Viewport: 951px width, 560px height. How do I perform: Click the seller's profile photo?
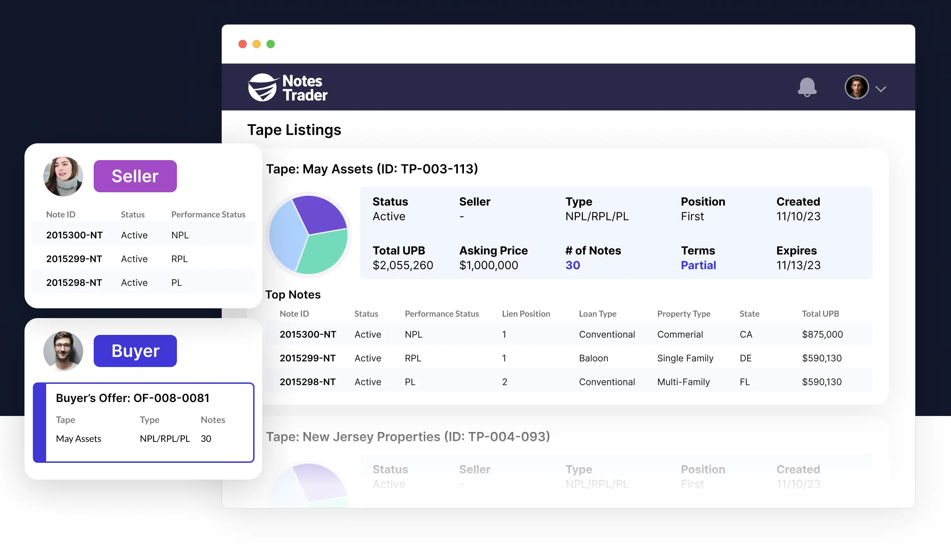pyautogui.click(x=63, y=176)
